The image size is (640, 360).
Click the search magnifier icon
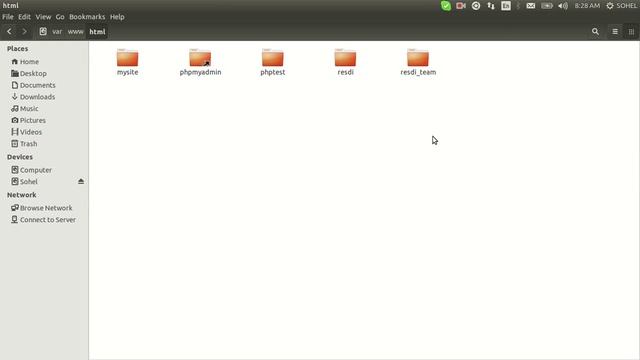[595, 31]
